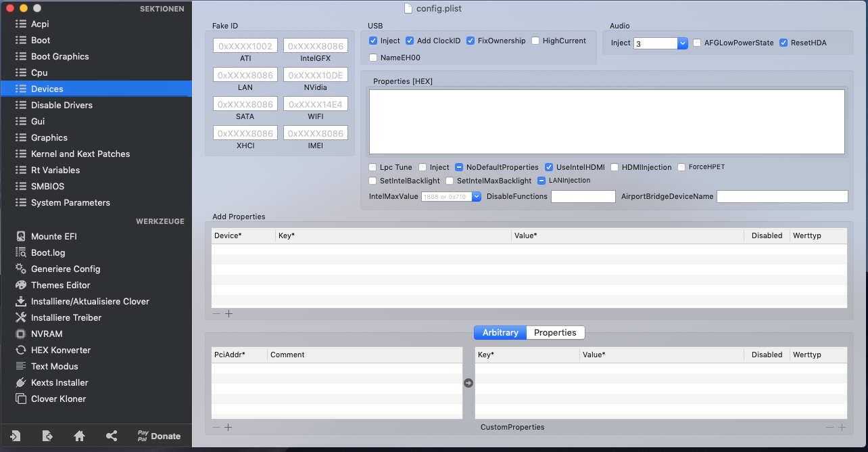Click the NVRAM chip icon

tap(21, 334)
